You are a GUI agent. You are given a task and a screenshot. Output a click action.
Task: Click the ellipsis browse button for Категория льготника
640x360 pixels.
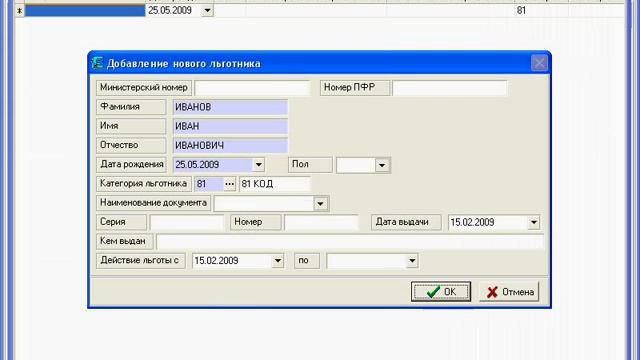(230, 184)
